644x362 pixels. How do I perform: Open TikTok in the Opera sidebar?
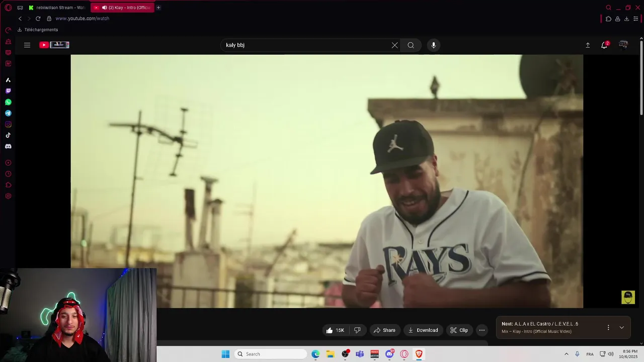coord(8,135)
